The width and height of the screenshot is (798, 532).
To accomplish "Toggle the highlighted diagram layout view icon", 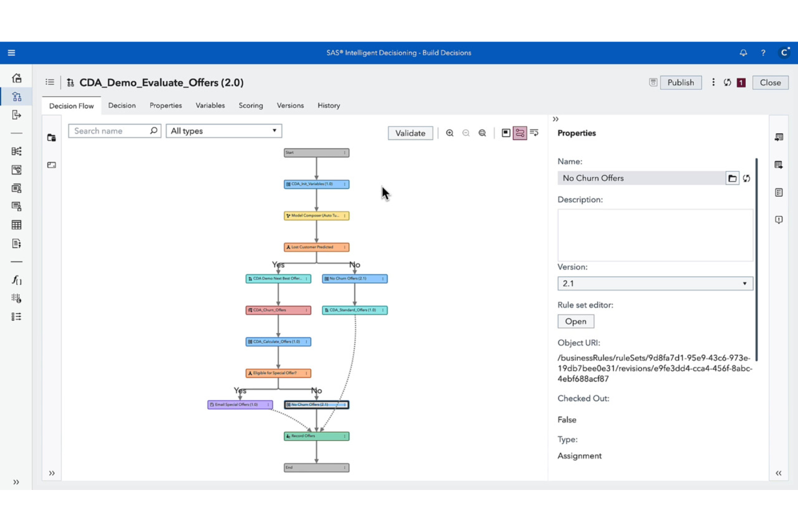I will tap(520, 133).
